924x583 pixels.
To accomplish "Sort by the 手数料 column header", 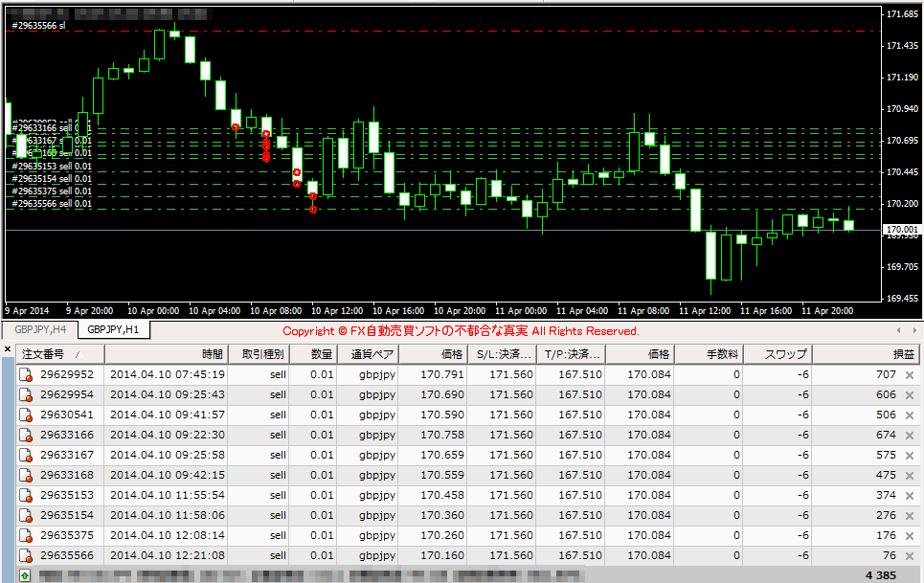I will (709, 354).
